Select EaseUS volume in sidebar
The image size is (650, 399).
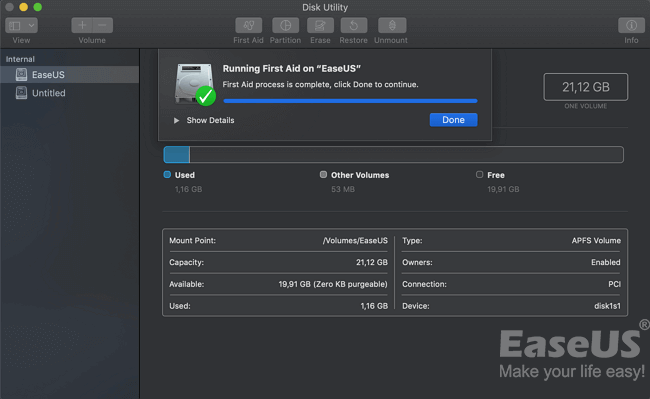(70, 75)
